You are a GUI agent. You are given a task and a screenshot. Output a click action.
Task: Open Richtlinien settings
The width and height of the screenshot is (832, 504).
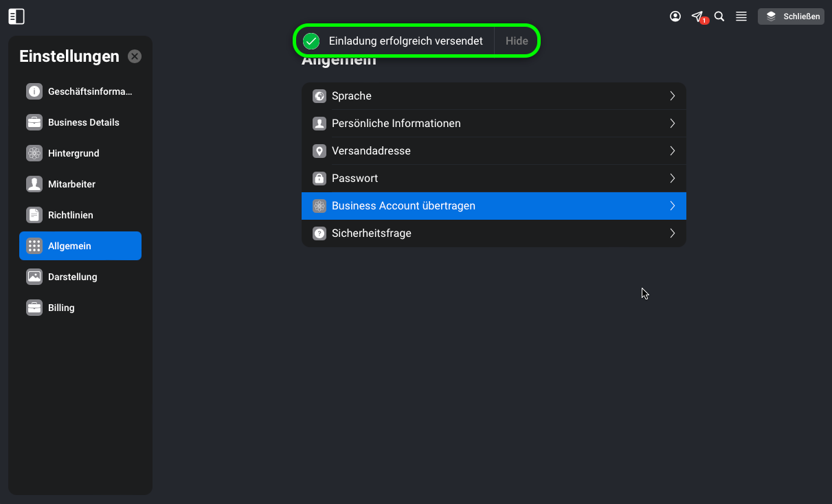click(80, 215)
